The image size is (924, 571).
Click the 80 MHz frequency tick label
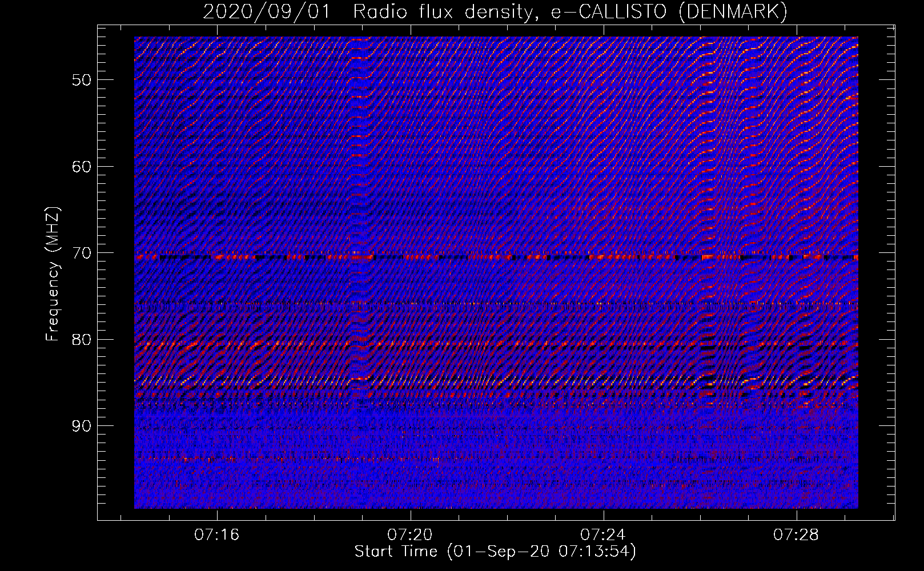(82, 340)
